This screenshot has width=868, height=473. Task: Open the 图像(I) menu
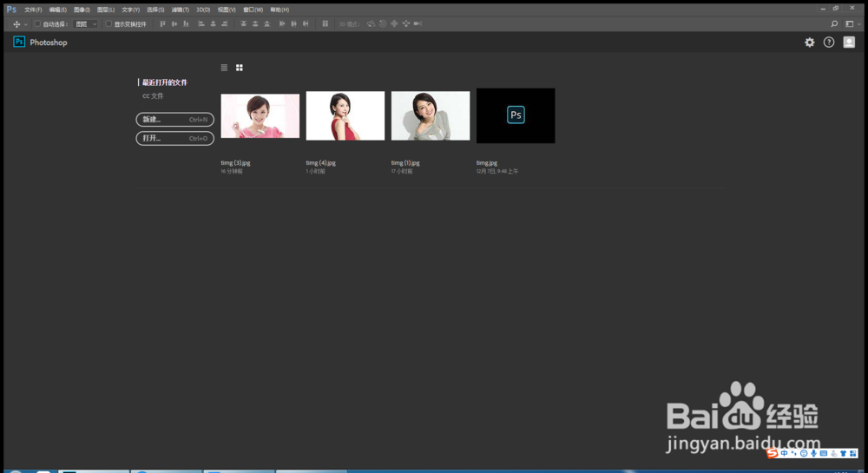click(x=82, y=10)
